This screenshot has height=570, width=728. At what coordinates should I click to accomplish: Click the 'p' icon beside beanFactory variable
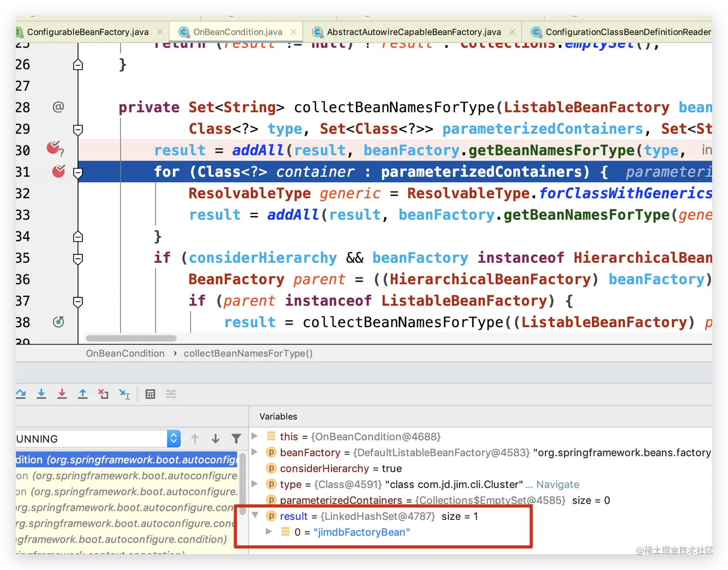[x=272, y=452]
